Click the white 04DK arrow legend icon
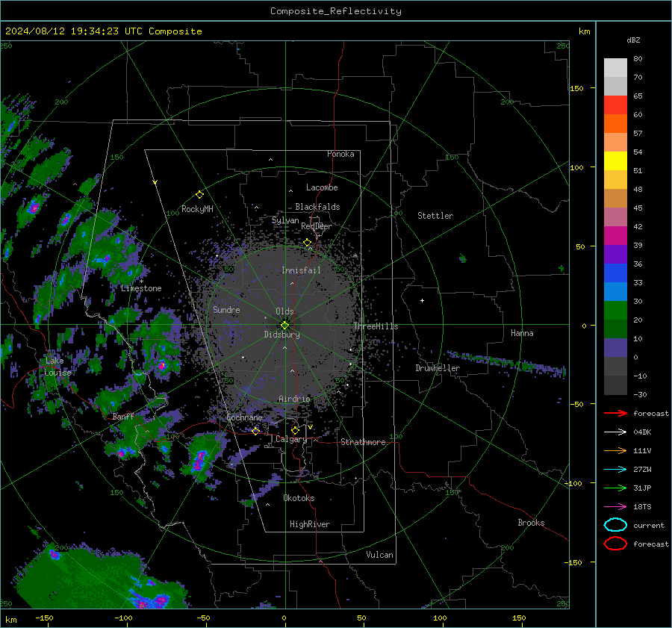Image resolution: width=672 pixels, height=628 pixels. point(615,432)
